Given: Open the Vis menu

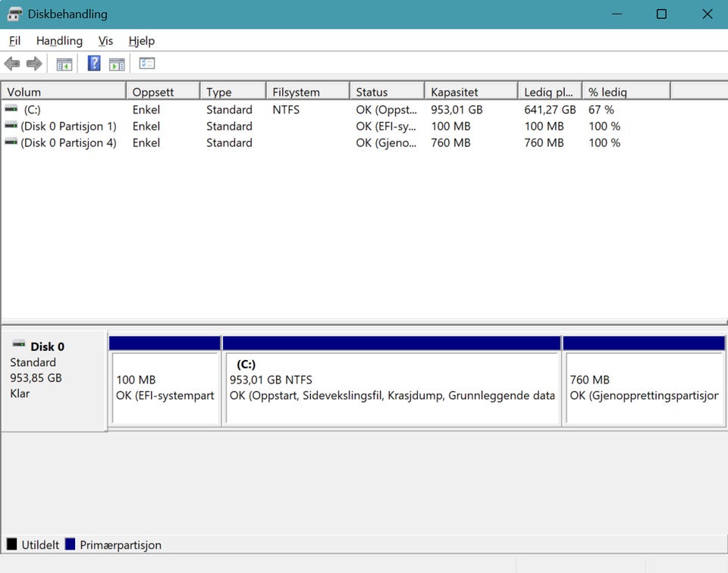Looking at the screenshot, I should [x=105, y=41].
